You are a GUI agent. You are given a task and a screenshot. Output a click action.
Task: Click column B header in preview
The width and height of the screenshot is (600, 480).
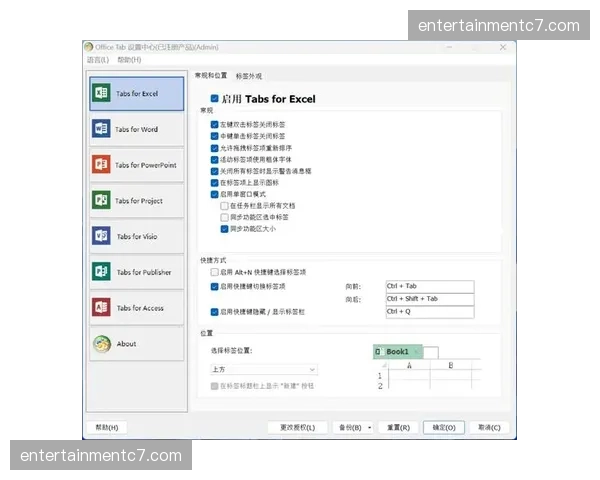[x=451, y=366]
